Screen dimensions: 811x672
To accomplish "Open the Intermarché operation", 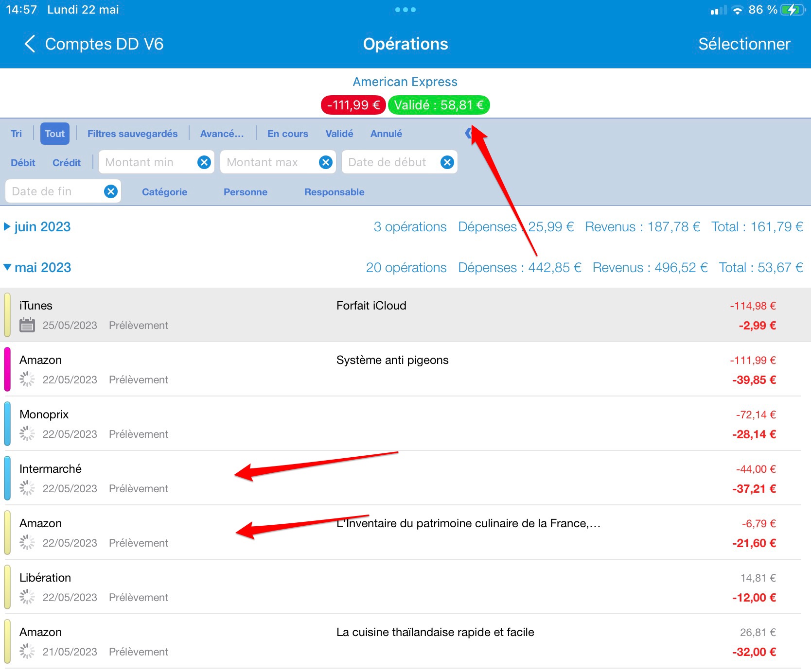I will pyautogui.click(x=405, y=478).
